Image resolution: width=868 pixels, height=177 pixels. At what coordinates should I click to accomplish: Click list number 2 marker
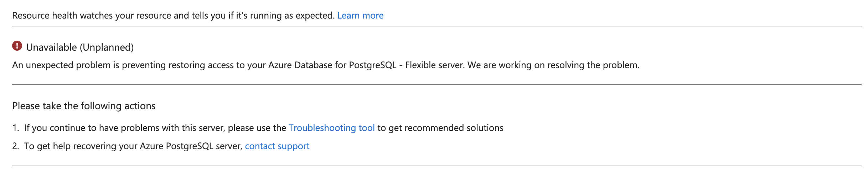pos(15,146)
